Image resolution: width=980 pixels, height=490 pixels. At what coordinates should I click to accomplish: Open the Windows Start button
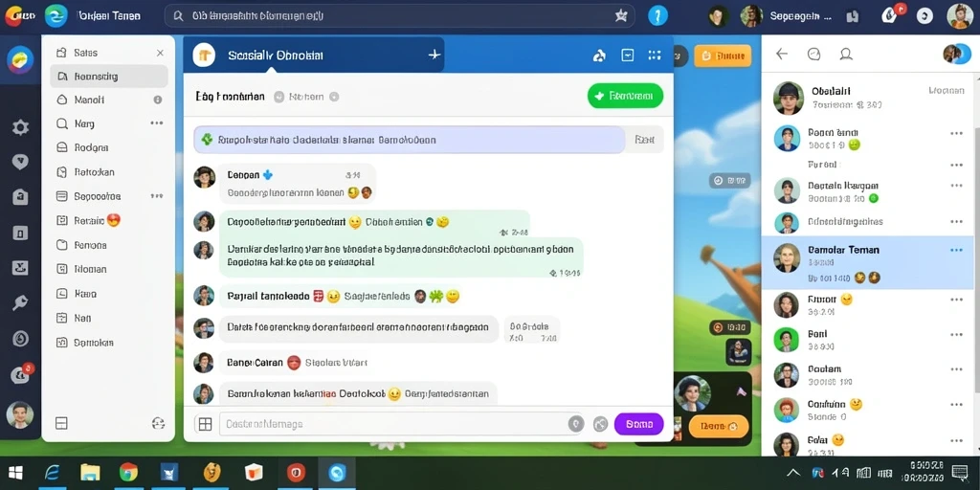(15, 473)
